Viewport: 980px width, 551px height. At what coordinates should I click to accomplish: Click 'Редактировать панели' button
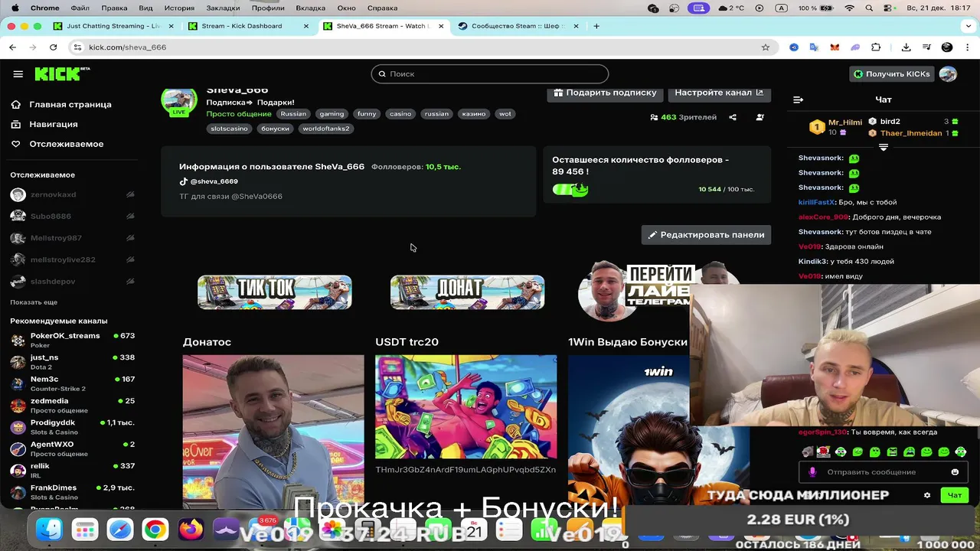tap(706, 235)
